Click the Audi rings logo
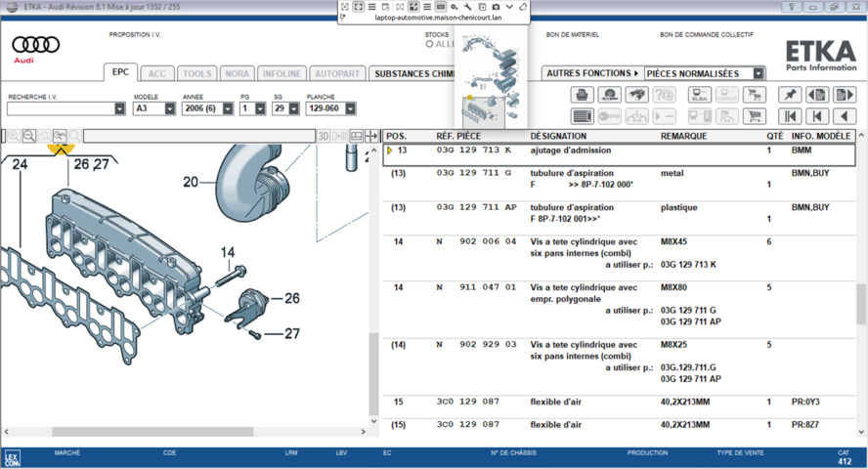868x469 pixels. [35, 44]
